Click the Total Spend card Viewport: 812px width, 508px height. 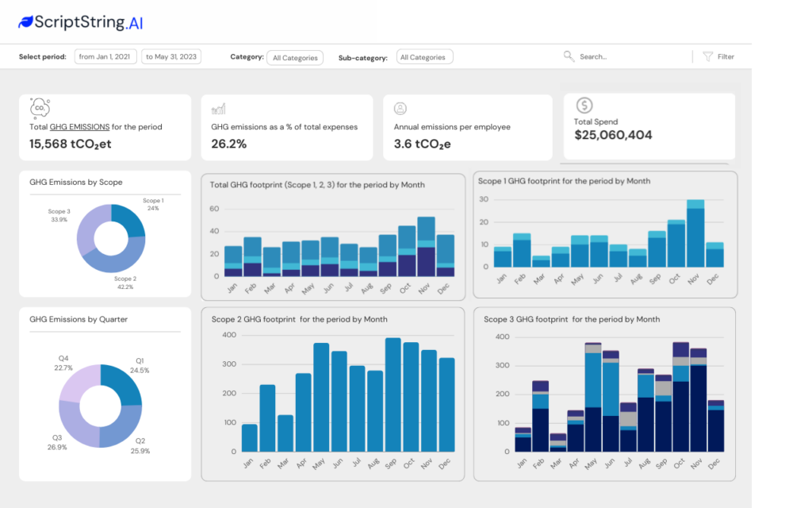(649, 127)
